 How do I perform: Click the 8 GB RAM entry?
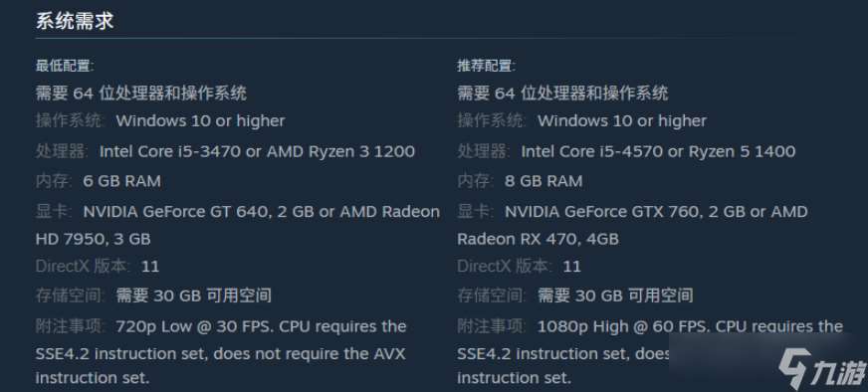tap(543, 181)
